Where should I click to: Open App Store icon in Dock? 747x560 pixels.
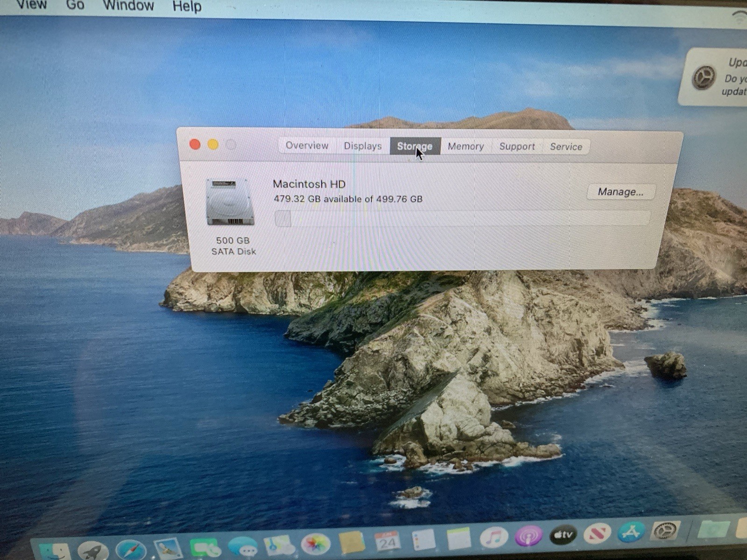click(631, 532)
